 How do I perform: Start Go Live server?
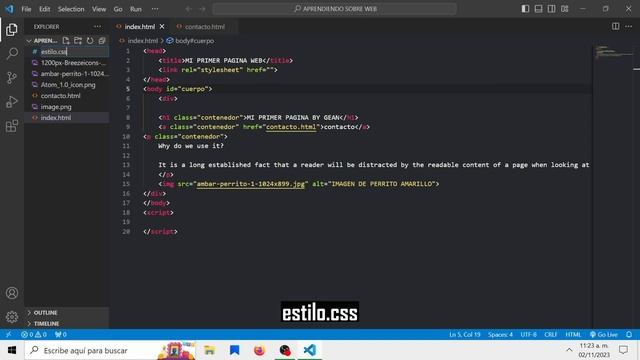click(x=604, y=334)
